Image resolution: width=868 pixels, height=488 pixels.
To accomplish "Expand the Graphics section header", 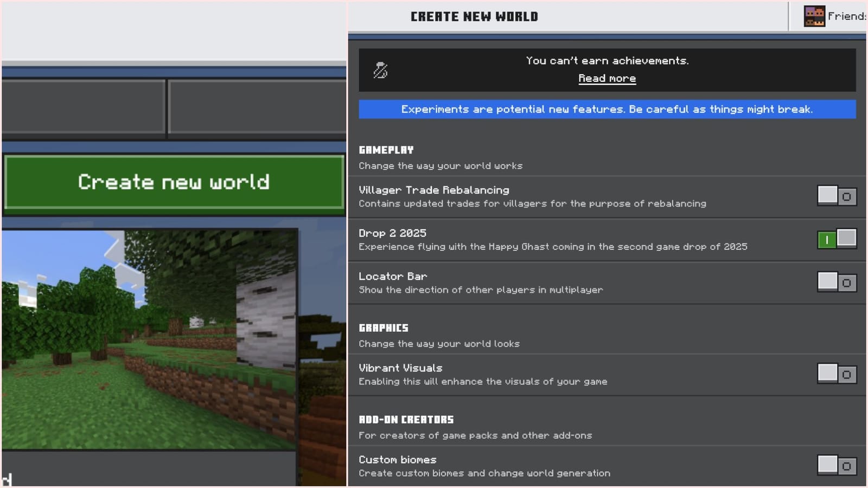I will click(x=384, y=328).
